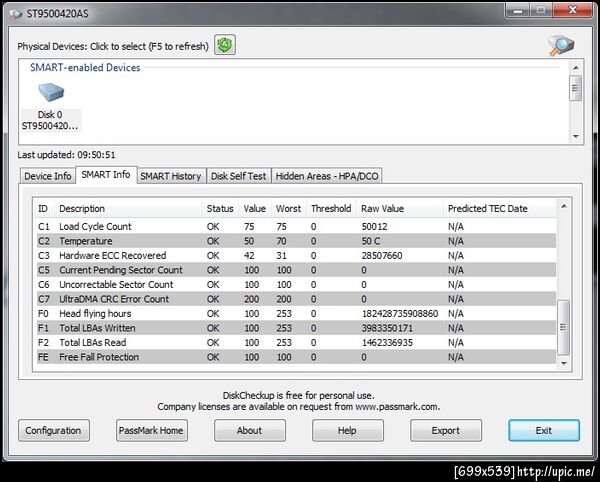Screen dimensions: 600x482
Task: Click the 50 C raw temperature value
Action: 371,241
